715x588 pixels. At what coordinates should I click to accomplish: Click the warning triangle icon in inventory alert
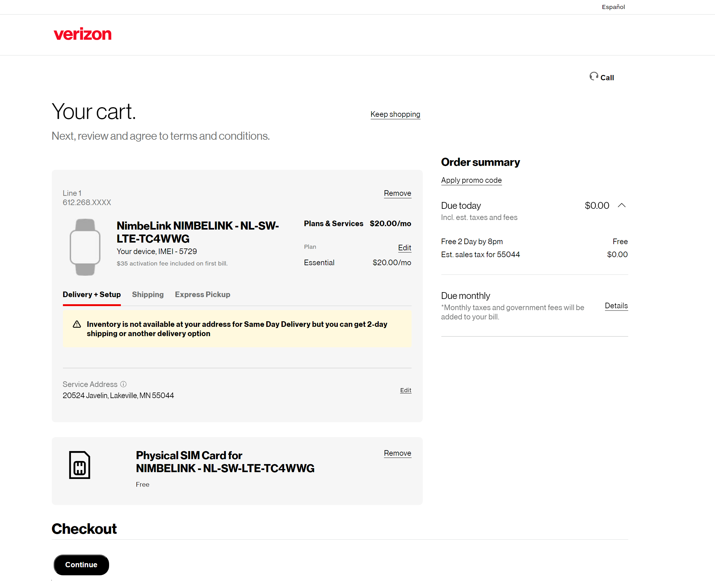[x=77, y=324]
